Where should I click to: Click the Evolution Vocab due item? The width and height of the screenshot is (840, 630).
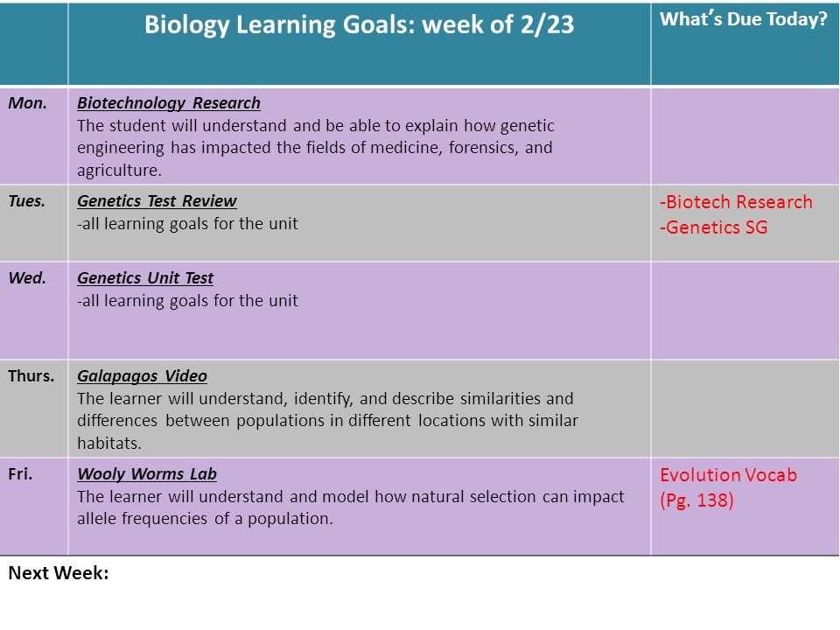(x=729, y=475)
